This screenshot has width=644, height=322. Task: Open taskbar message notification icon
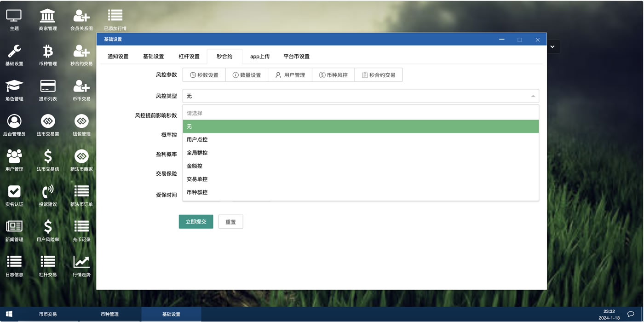tap(631, 314)
